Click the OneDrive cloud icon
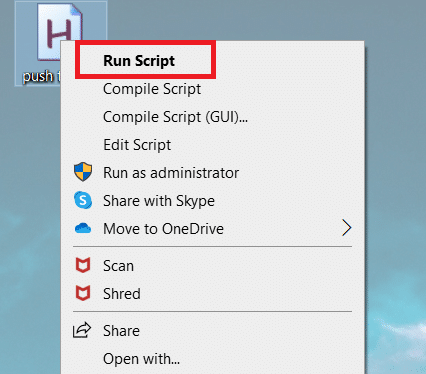Screen dimensions: 426x374 click(83, 229)
